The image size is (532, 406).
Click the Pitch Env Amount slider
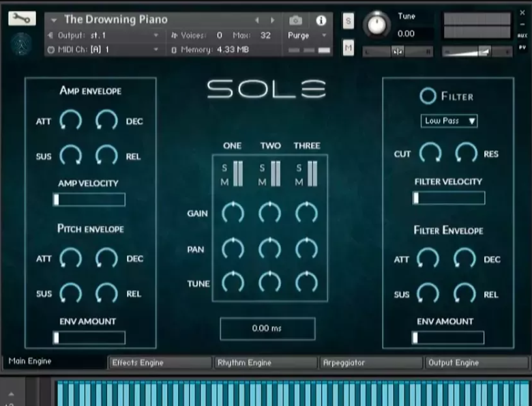point(89,338)
